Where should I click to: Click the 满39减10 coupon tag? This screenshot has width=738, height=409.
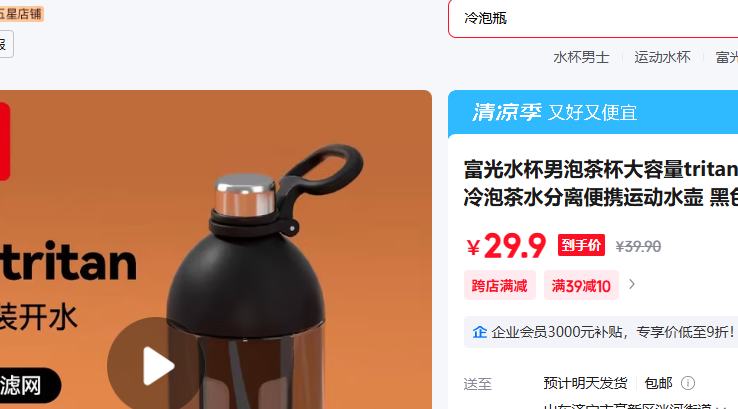coord(581,285)
